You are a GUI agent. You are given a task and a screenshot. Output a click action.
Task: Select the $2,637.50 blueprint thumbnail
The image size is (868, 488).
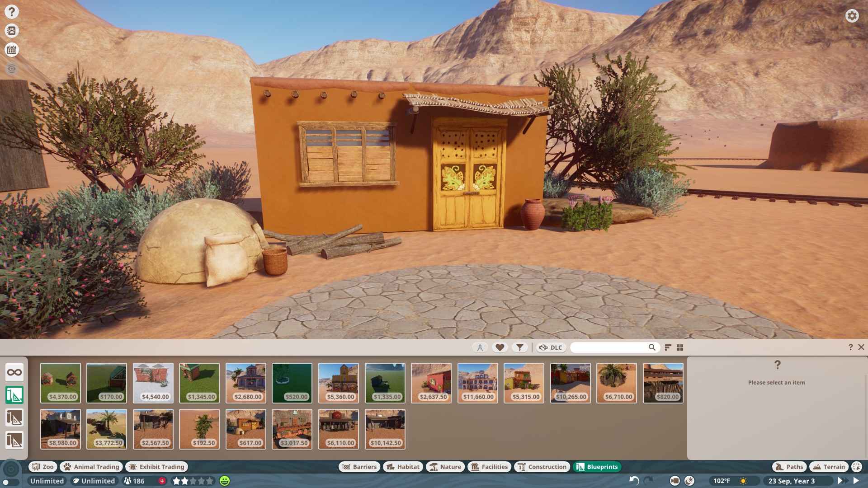(x=431, y=383)
